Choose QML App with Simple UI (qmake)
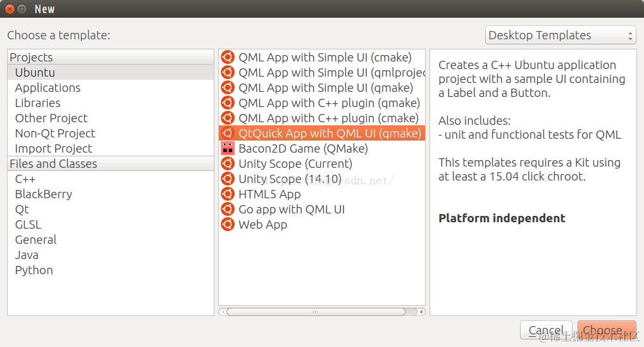Screen dimensions: 644x347 coord(322,87)
